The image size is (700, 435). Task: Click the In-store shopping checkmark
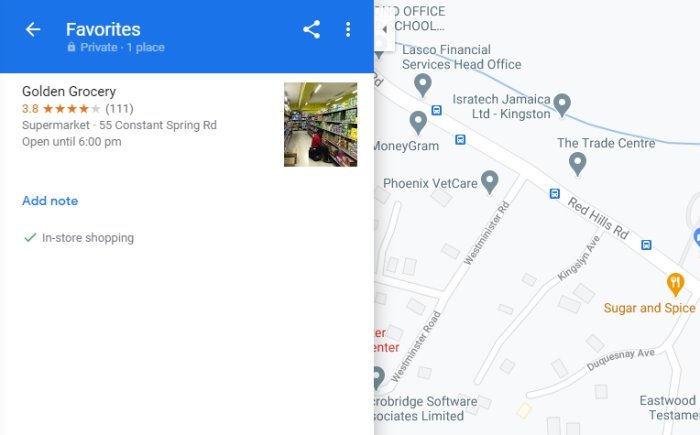[30, 238]
